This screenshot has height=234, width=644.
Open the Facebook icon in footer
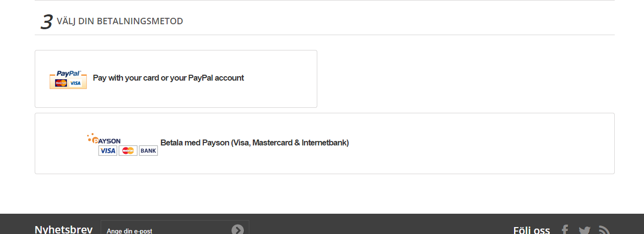[565, 230]
